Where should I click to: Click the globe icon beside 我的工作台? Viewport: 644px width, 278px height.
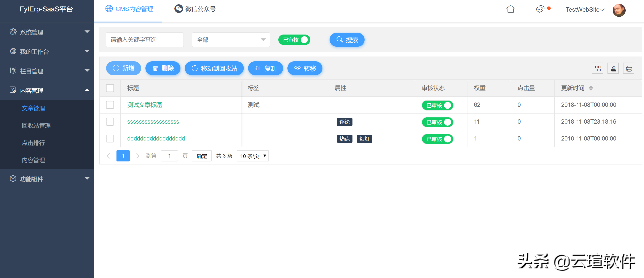(x=13, y=51)
